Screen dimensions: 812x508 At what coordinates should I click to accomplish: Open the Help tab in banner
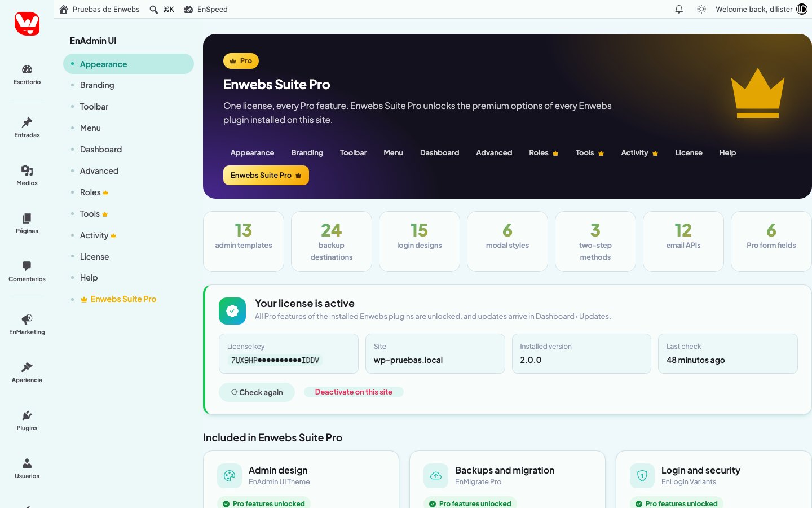click(x=727, y=152)
